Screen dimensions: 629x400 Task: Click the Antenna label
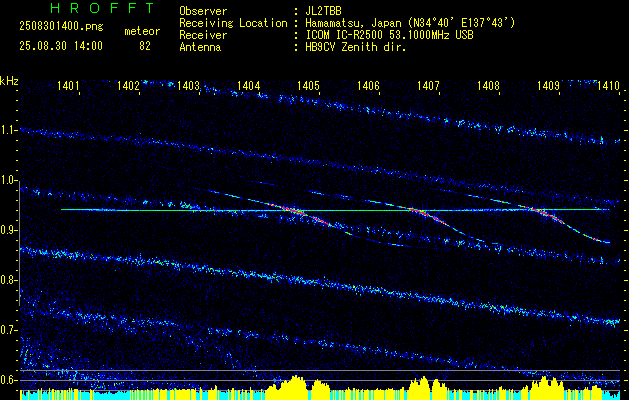200,47
